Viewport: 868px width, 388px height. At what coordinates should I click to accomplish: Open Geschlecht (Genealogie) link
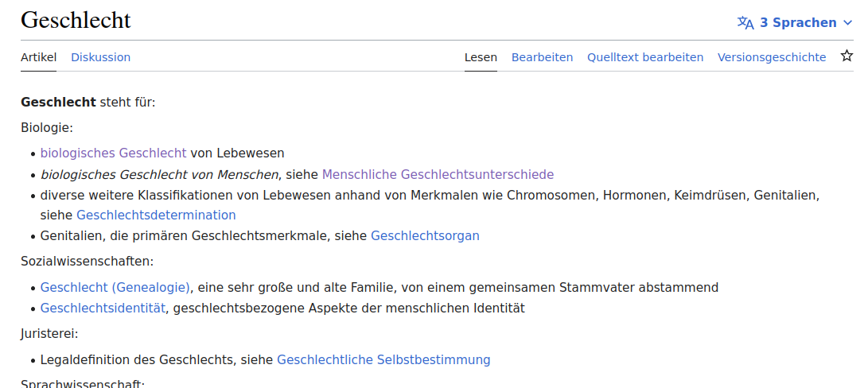click(115, 287)
